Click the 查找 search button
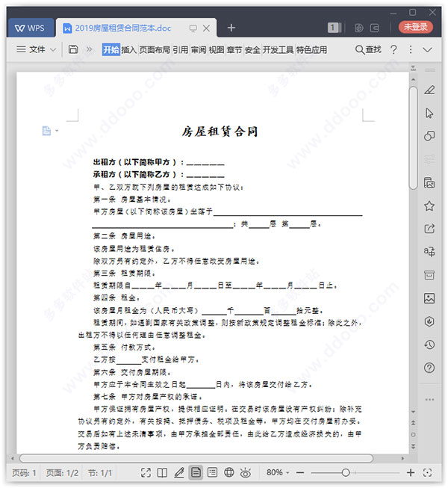Viewport: 448px width, 488px height. (x=368, y=49)
